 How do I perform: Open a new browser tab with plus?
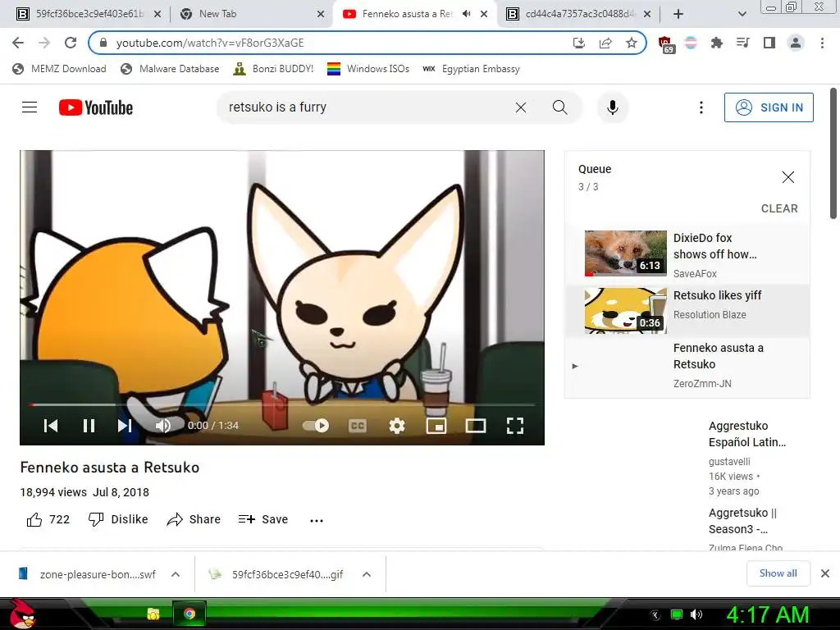678,14
